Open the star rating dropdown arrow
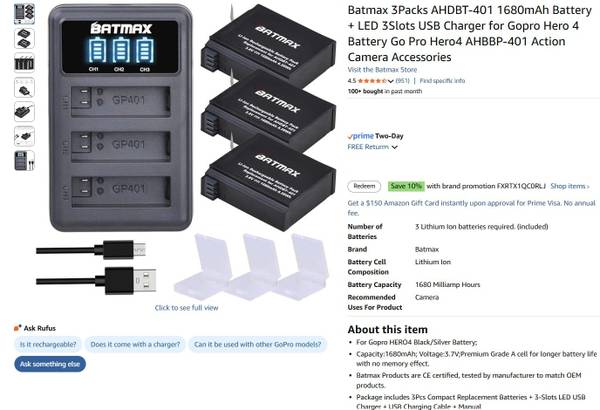This screenshot has width=600, height=410. tap(390, 81)
